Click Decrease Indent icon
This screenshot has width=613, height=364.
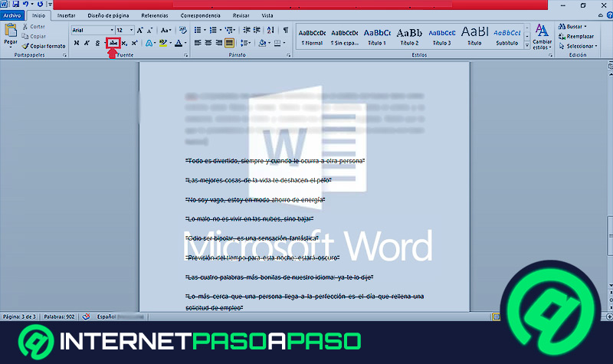246,30
